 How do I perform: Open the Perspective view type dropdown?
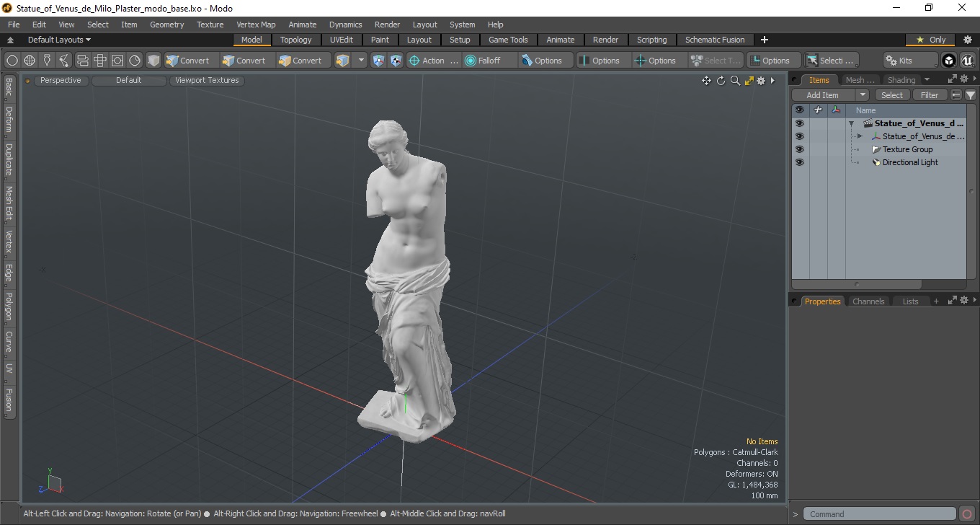(61, 81)
